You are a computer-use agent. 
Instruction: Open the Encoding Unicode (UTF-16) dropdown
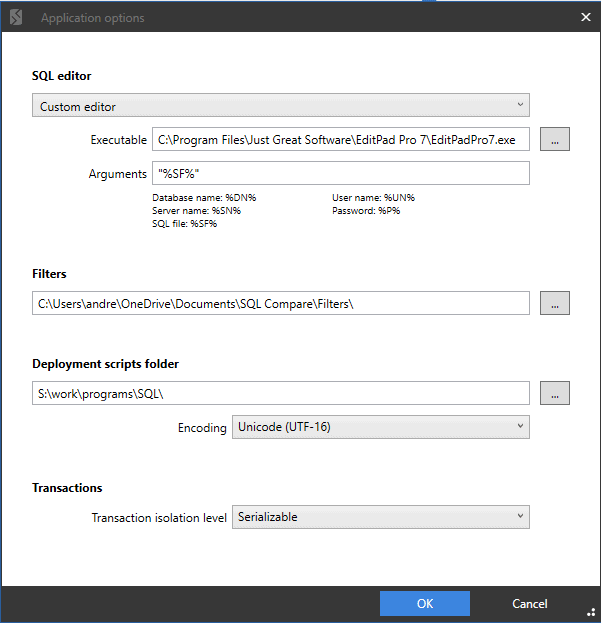pyautogui.click(x=381, y=427)
